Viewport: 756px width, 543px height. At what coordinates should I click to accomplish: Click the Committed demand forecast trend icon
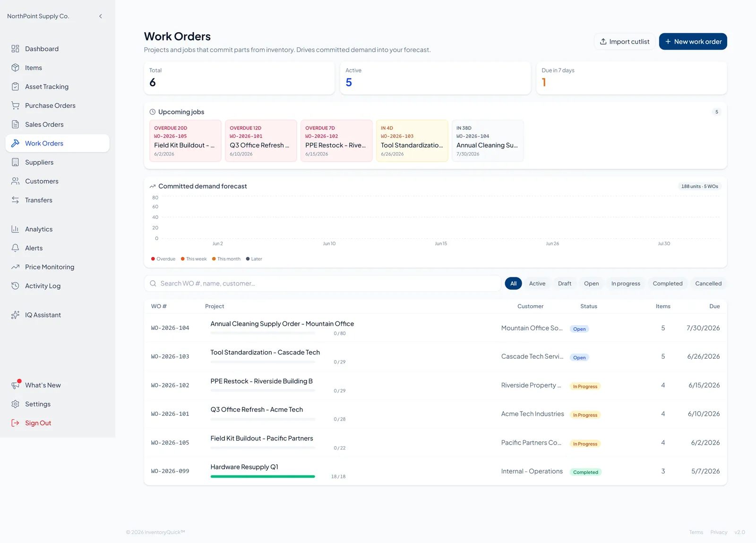(153, 186)
